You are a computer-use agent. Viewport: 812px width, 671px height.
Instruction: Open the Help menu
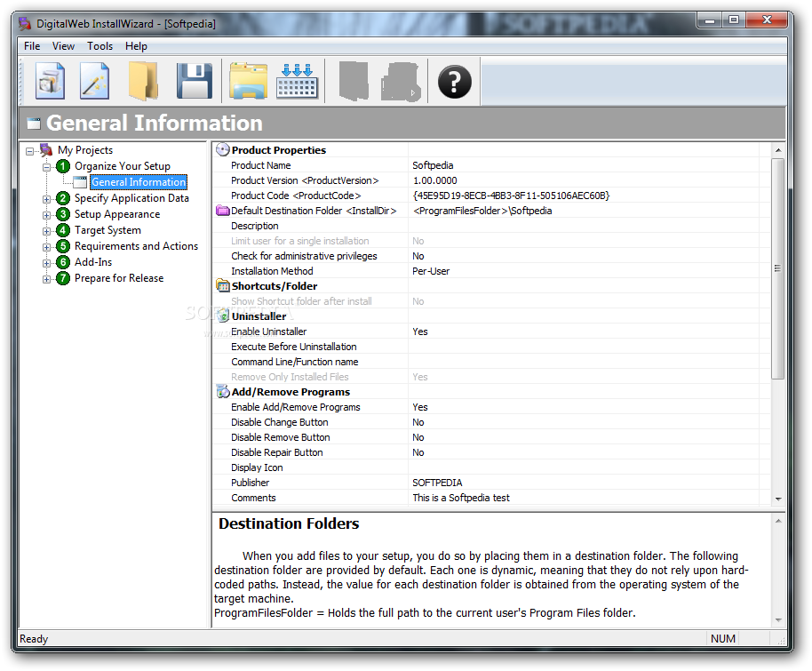click(136, 46)
